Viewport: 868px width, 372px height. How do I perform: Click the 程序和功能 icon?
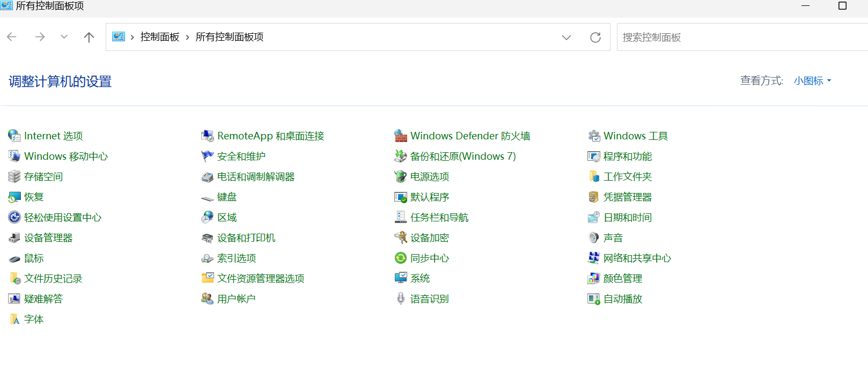click(x=594, y=156)
